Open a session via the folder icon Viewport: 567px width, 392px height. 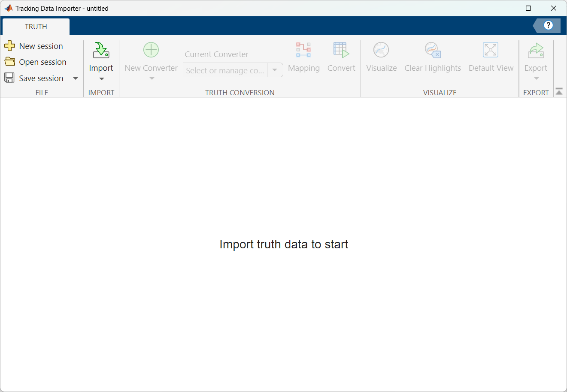point(9,62)
